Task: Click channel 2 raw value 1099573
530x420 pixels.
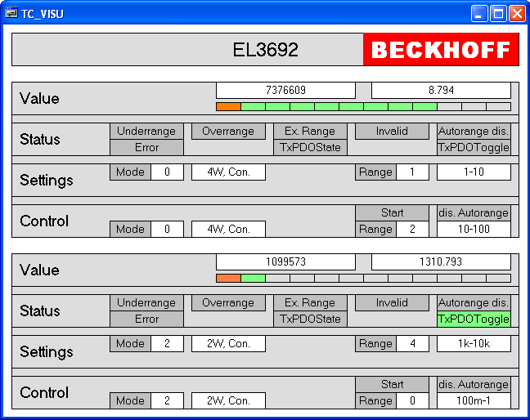Action: coord(285,261)
